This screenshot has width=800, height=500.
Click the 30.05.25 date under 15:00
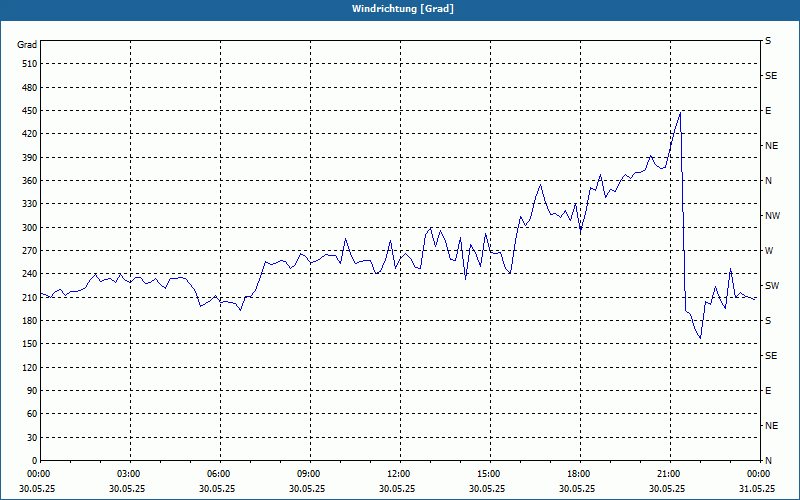(487, 489)
